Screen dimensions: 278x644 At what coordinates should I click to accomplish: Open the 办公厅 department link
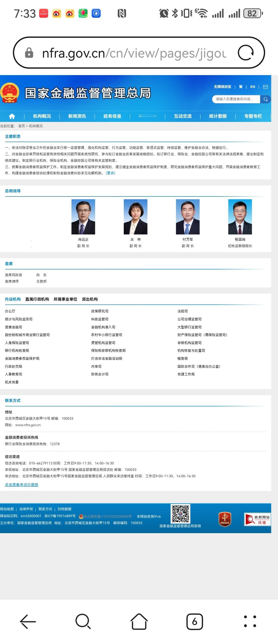click(10, 311)
